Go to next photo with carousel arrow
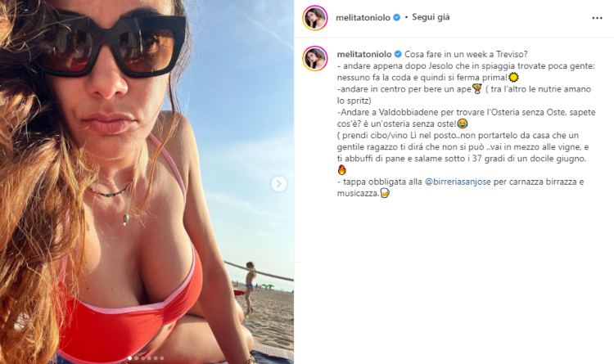614x364 pixels. pyautogui.click(x=279, y=183)
